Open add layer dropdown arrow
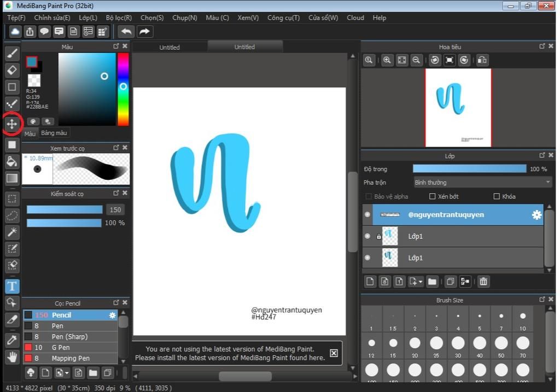 point(421,282)
